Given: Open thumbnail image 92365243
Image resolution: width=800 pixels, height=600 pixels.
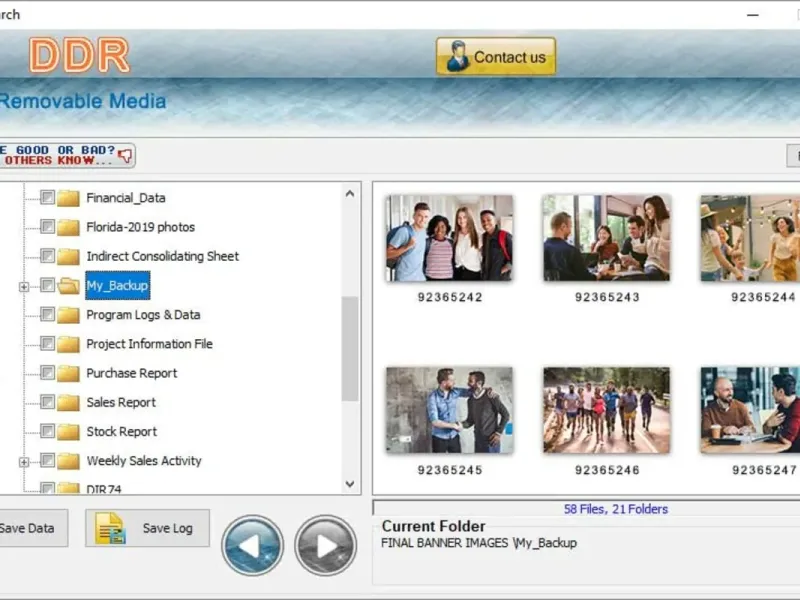Looking at the screenshot, I should click(x=607, y=238).
